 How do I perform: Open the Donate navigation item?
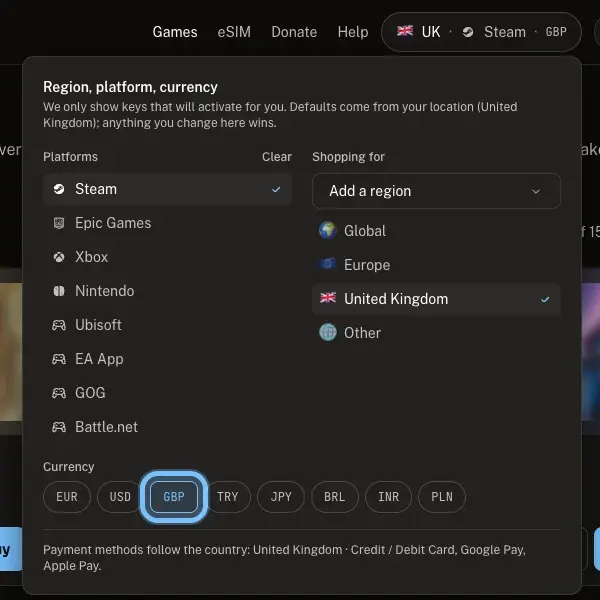pyautogui.click(x=294, y=32)
